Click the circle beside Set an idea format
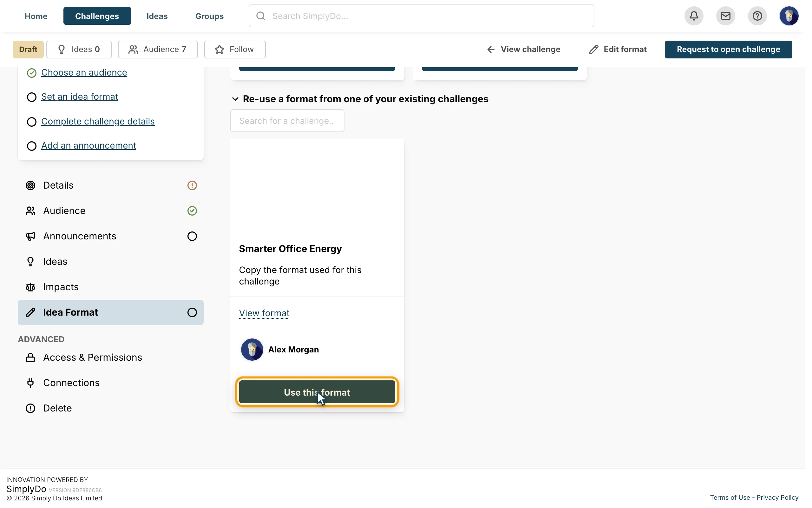This screenshot has width=812, height=508. point(31,97)
